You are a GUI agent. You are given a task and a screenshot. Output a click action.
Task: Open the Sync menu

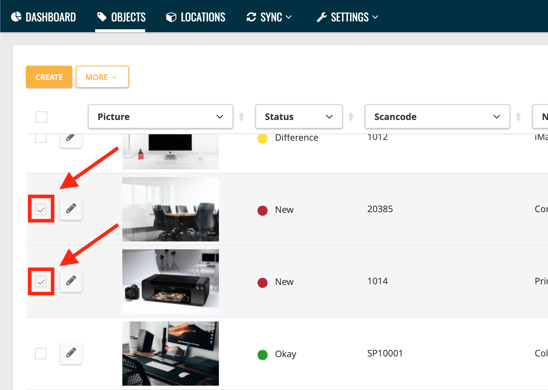[x=269, y=17]
